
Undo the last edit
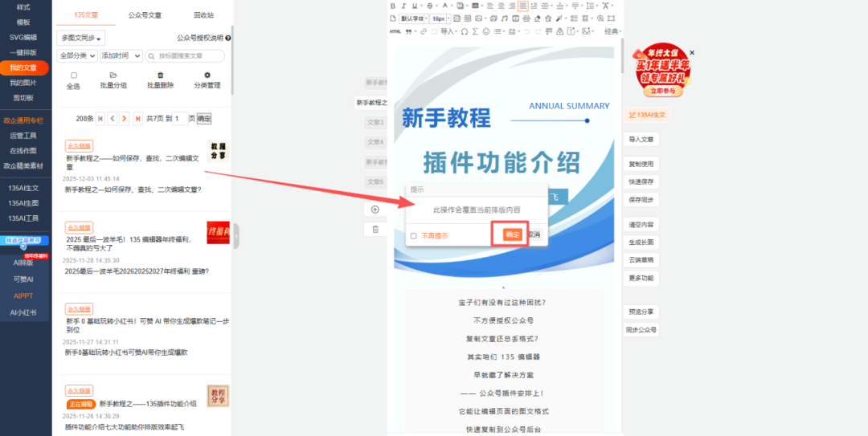click(526, 31)
